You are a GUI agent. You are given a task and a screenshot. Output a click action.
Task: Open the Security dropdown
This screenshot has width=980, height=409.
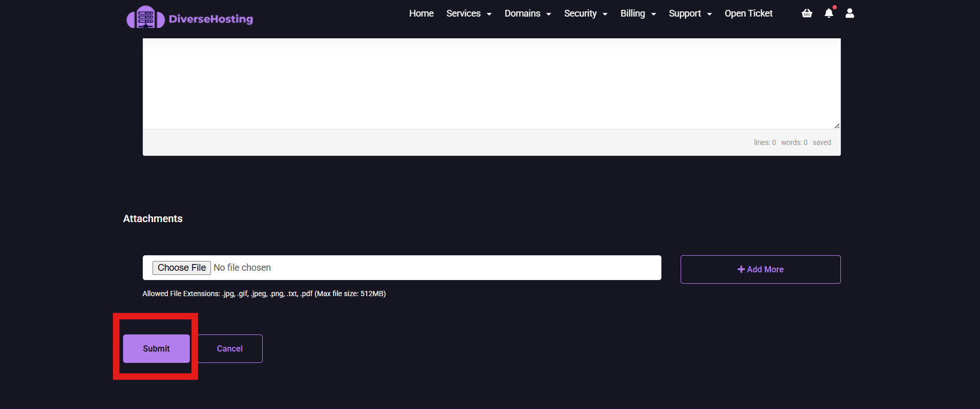585,13
